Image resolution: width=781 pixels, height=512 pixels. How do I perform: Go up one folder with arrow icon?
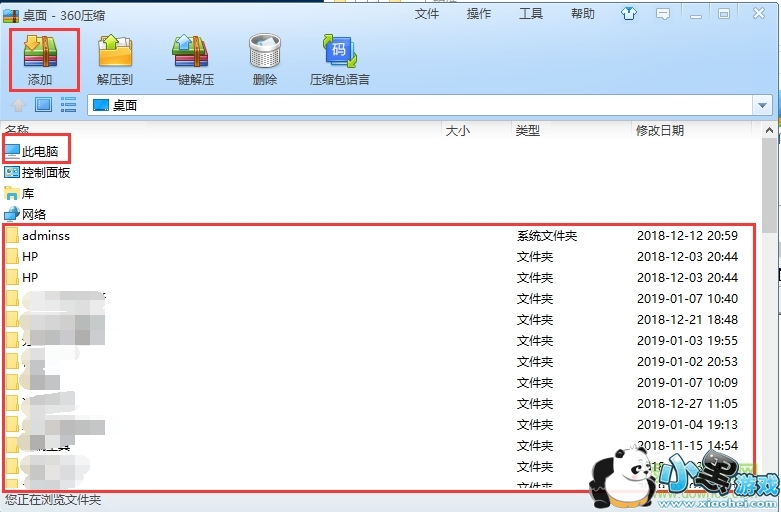click(x=18, y=105)
